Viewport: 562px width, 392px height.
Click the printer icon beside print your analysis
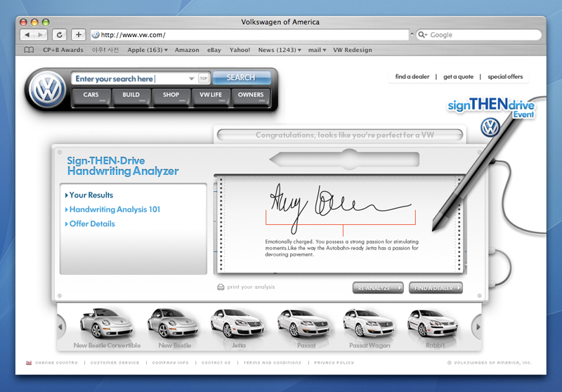tap(221, 287)
